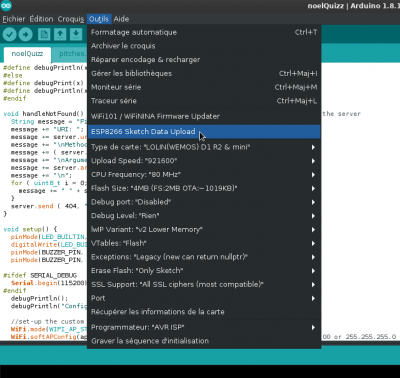Open the Port submenu
This screenshot has width=400, height=378.
[x=204, y=298]
